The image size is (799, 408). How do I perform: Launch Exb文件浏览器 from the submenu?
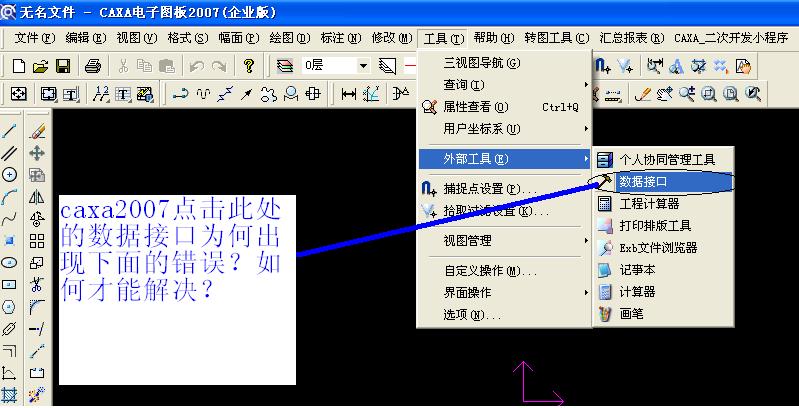pos(663,248)
